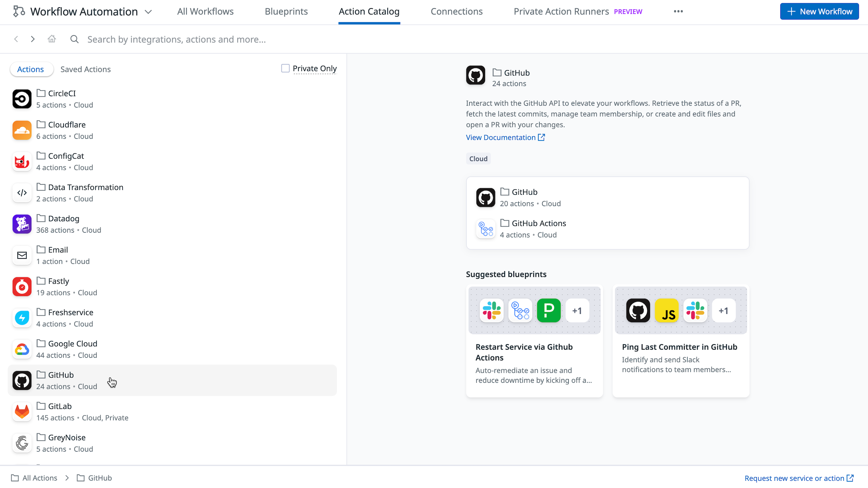Click the search magnifier icon
868x488 pixels.
point(74,39)
